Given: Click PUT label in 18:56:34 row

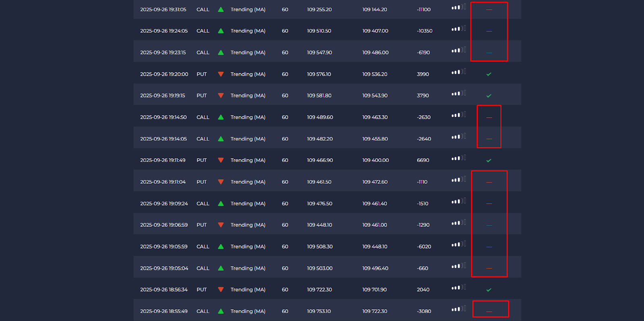Looking at the screenshot, I should pyautogui.click(x=202, y=290).
